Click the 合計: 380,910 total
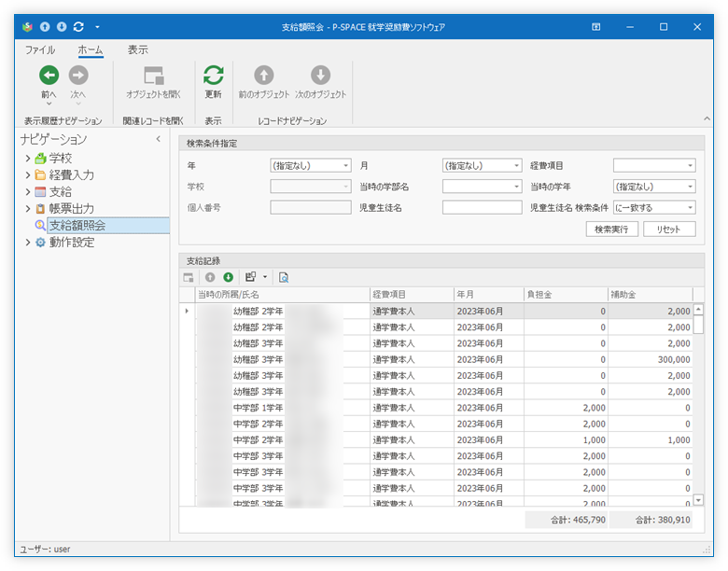Screen dimensions: 728x571 pyautogui.click(x=650, y=520)
